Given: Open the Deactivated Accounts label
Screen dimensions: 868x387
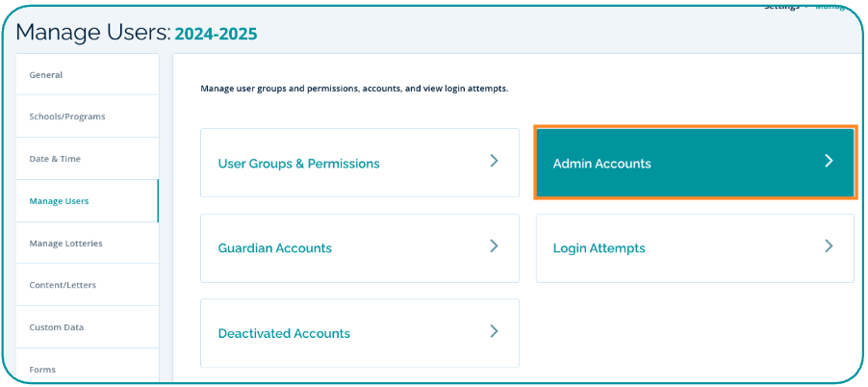Looking at the screenshot, I should pos(284,333).
